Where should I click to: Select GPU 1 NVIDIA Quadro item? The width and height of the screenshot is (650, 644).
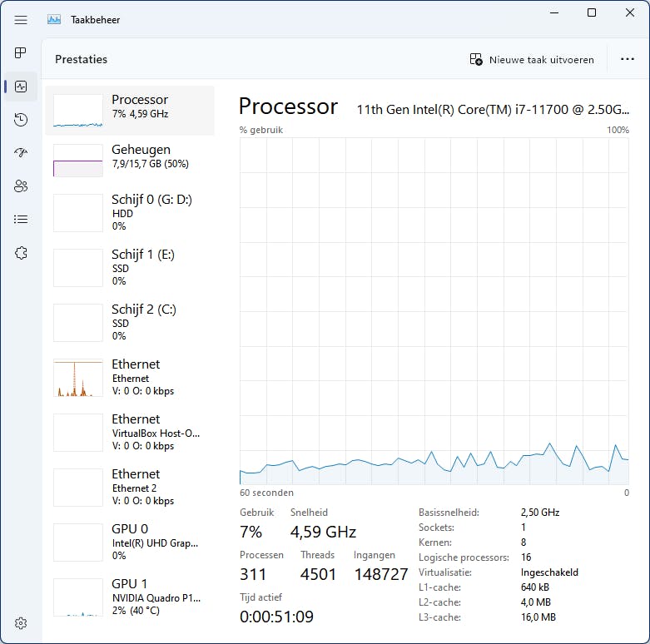pyautogui.click(x=130, y=597)
